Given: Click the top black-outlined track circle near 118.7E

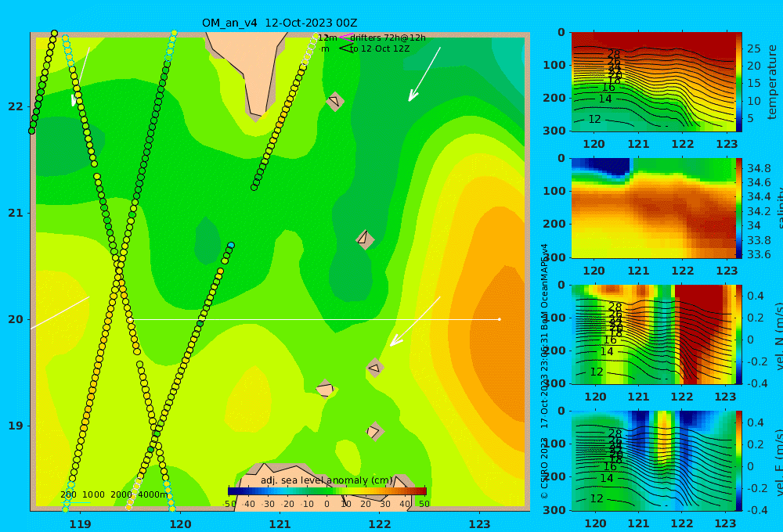Looking at the screenshot, I should [x=55, y=34].
